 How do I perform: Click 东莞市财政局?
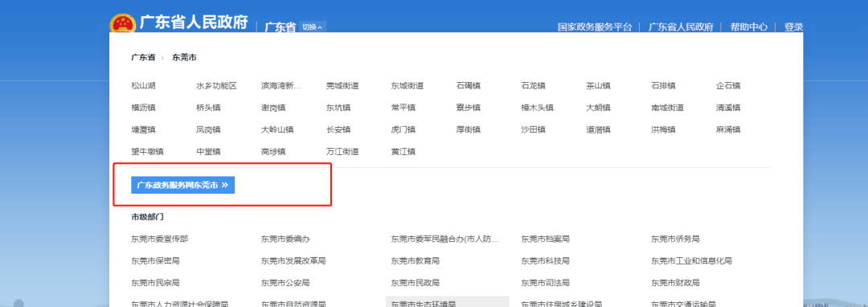(x=675, y=283)
